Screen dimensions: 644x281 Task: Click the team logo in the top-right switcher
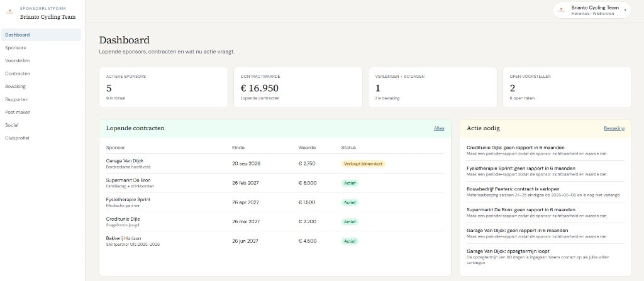click(562, 10)
